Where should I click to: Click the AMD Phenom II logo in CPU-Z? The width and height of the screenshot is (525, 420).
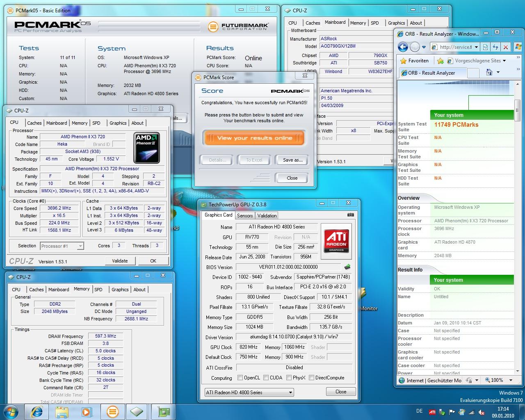(x=147, y=148)
